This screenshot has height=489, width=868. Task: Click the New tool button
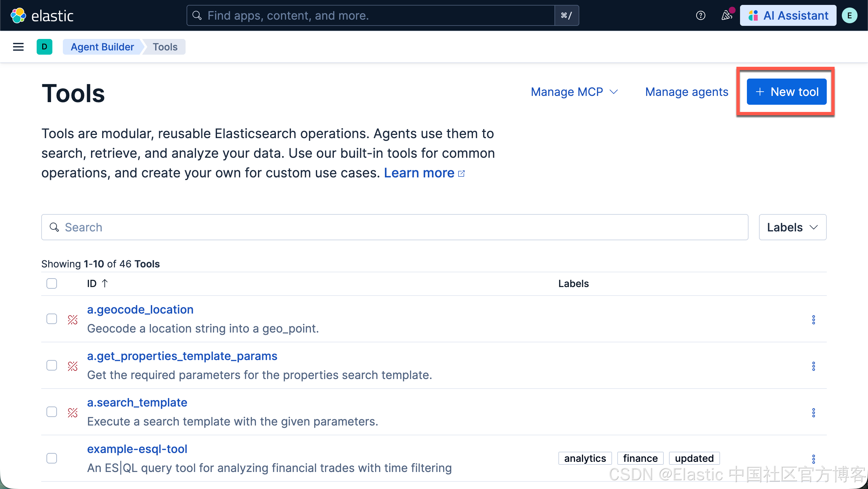(x=786, y=92)
